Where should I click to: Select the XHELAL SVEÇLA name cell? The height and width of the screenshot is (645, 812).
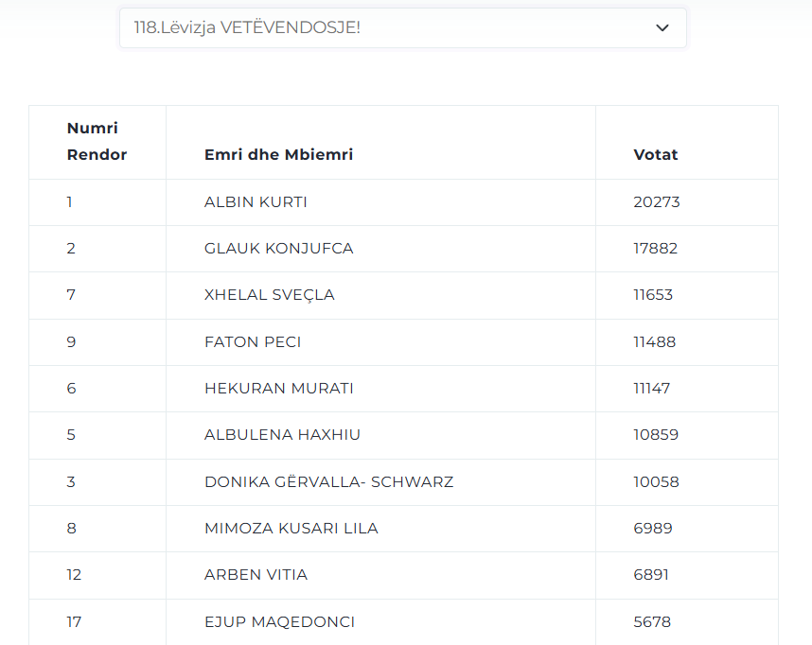pyautogui.click(x=380, y=296)
